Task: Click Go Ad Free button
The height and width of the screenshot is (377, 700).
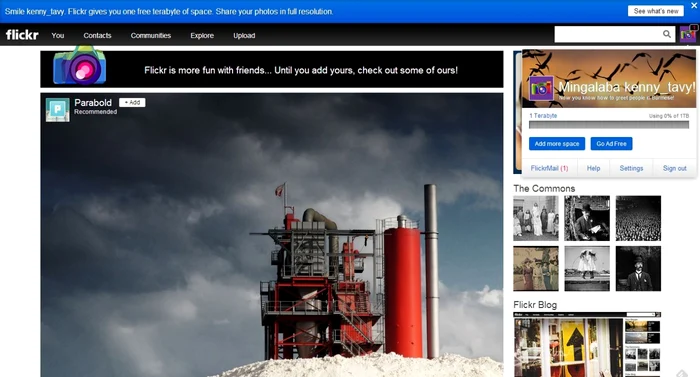Action: tap(611, 144)
